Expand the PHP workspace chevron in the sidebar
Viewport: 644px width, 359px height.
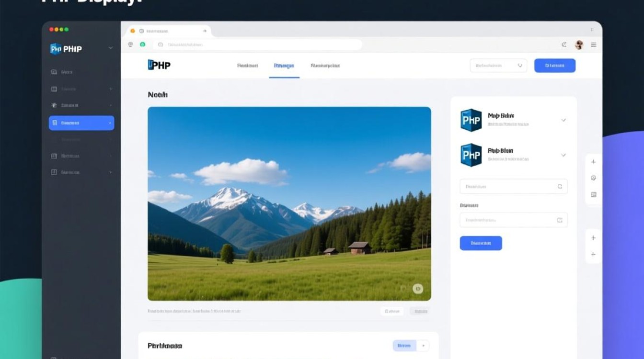tap(111, 48)
